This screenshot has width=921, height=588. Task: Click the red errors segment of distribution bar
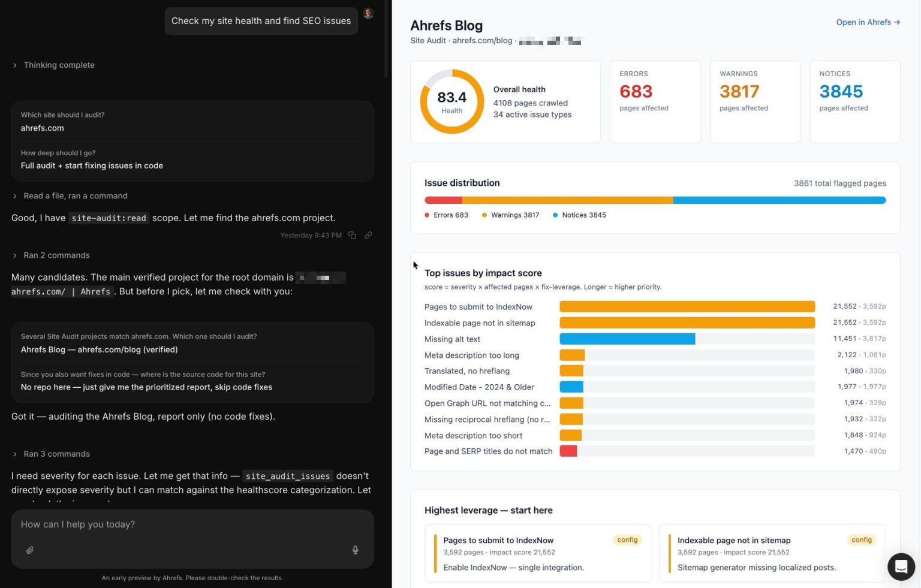click(443, 200)
